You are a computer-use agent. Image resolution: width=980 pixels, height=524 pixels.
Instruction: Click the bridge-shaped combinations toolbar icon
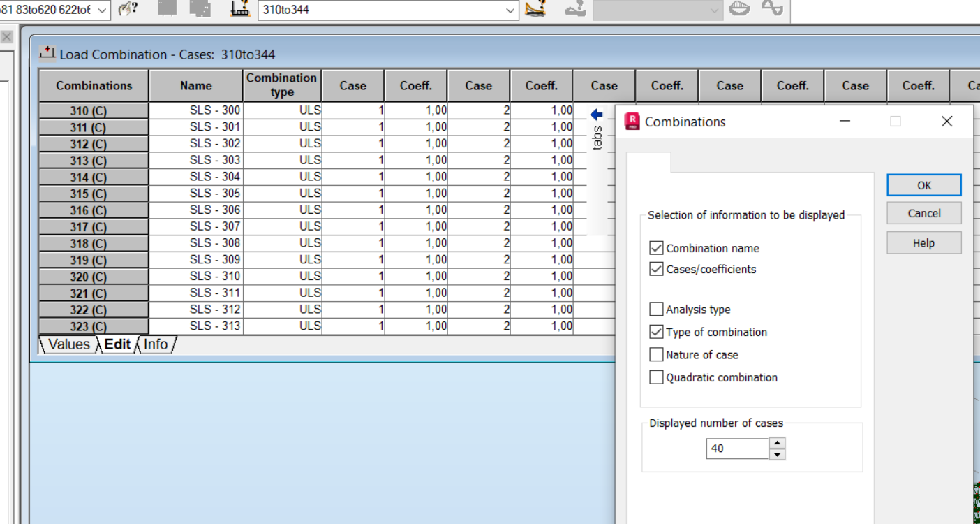coord(534,10)
